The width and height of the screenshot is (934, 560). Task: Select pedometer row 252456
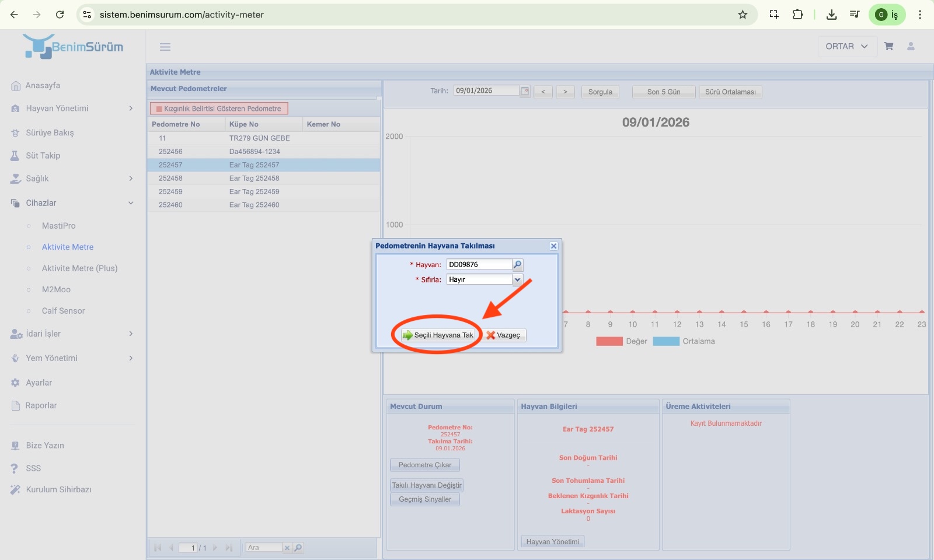[x=264, y=152]
